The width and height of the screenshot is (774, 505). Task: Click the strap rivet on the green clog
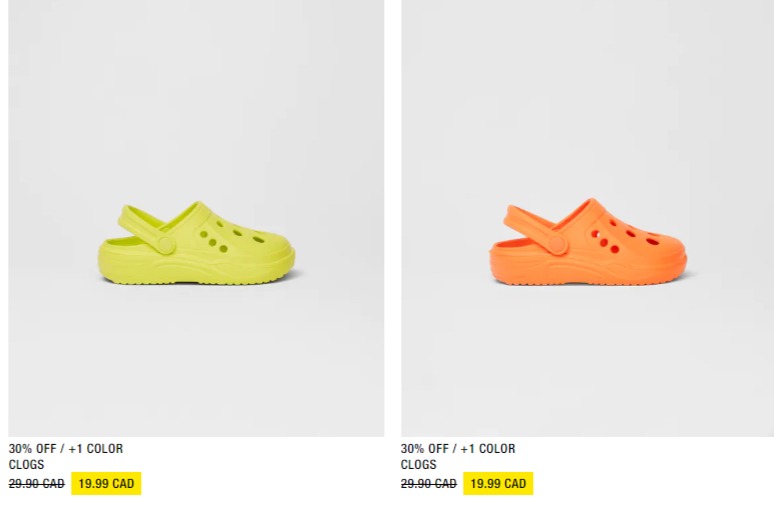[165, 245]
